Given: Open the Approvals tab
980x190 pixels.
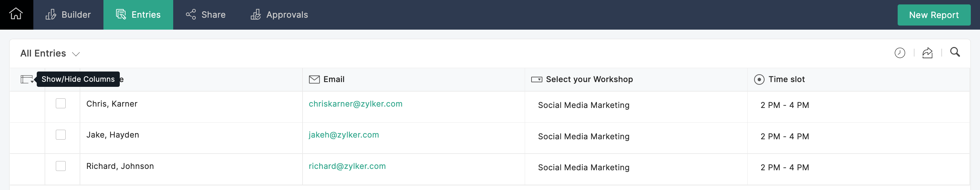Looking at the screenshot, I should (279, 15).
